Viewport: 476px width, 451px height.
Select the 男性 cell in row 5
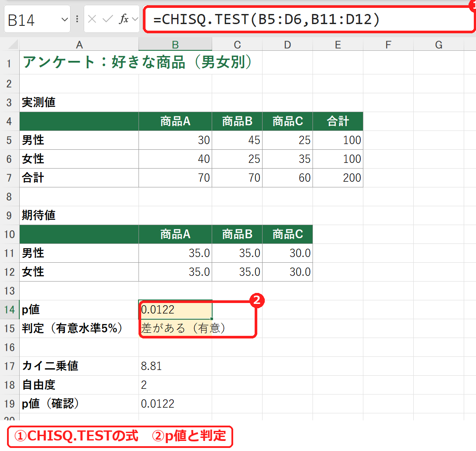[79, 140]
